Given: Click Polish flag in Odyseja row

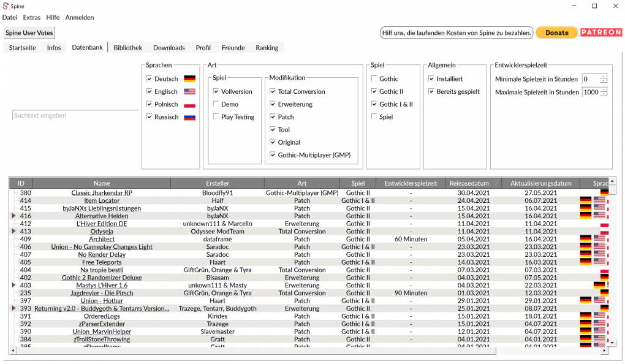Looking at the screenshot, I should coord(604,232).
